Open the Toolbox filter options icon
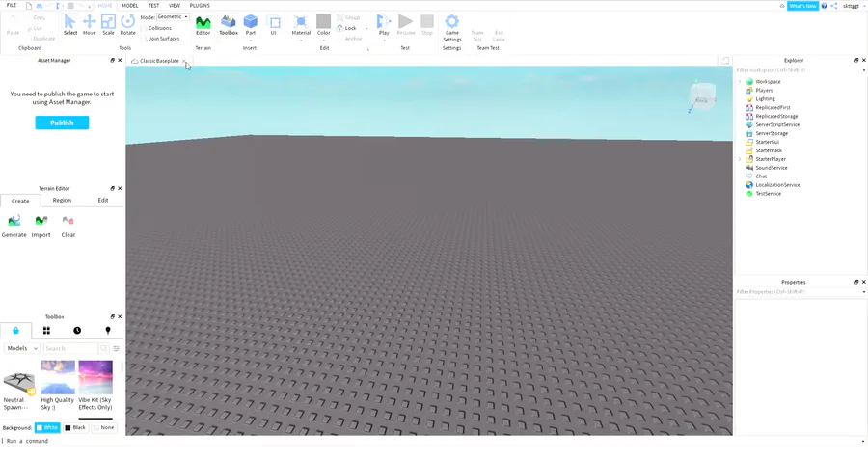 117,348
